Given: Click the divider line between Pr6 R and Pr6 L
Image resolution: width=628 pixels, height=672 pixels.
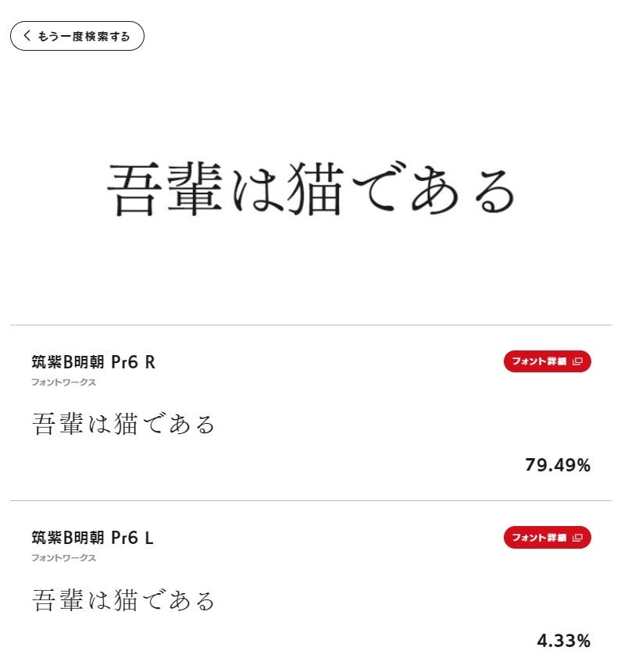Looking at the screenshot, I should (311, 500).
